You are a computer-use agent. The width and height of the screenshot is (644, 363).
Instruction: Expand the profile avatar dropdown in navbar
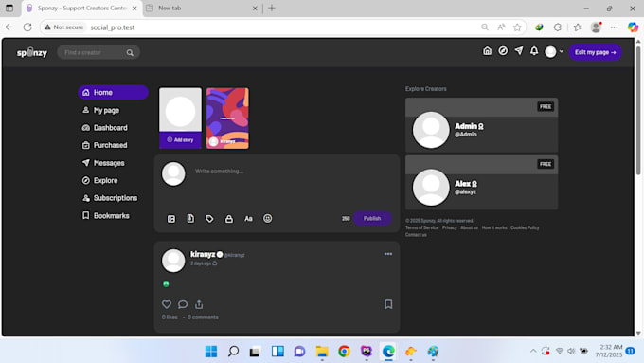point(554,52)
